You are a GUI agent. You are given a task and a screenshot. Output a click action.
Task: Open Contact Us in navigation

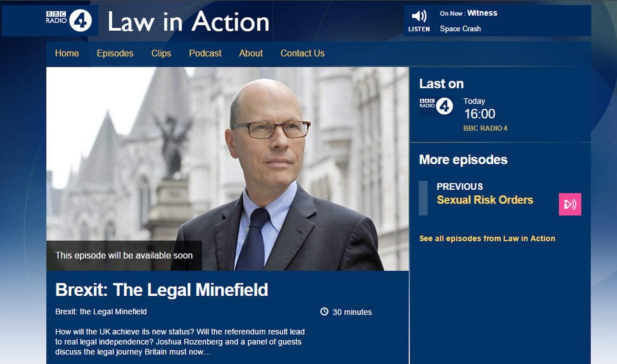pyautogui.click(x=302, y=53)
